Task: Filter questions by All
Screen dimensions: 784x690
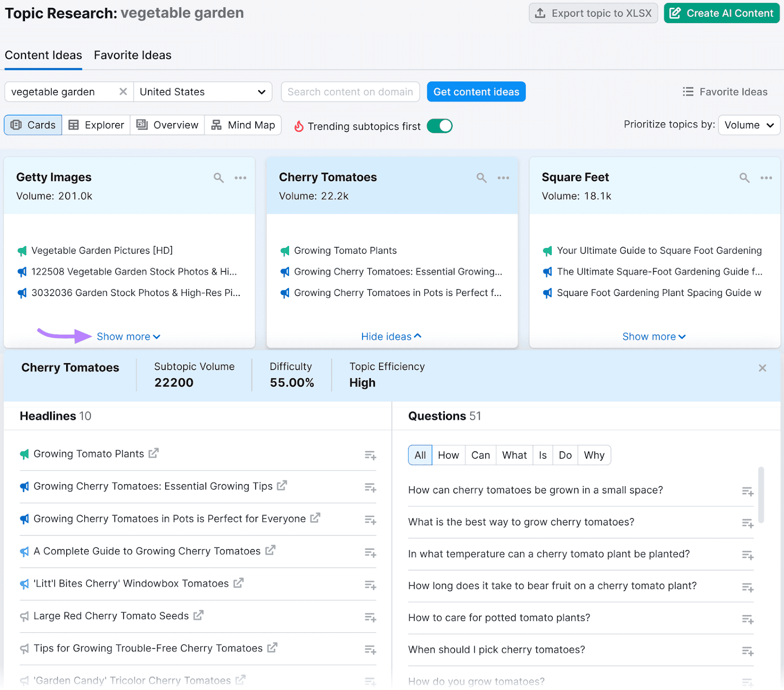Action: click(420, 455)
